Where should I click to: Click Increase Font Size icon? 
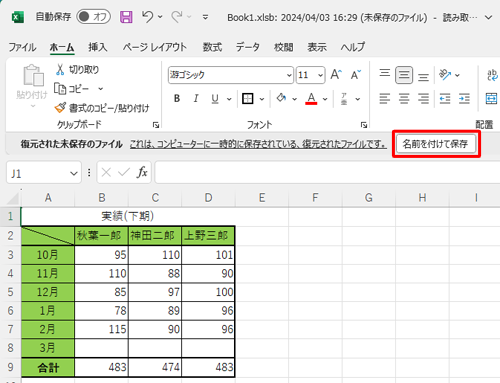(336, 74)
